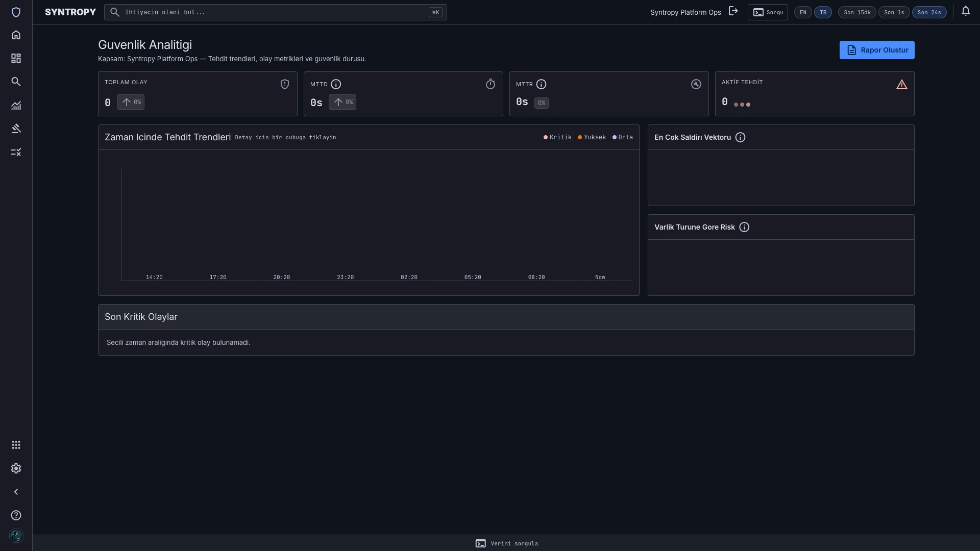The height and width of the screenshot is (551, 980).
Task: Click the warning triangle in Aktif Tehdit card
Action: coord(902,84)
